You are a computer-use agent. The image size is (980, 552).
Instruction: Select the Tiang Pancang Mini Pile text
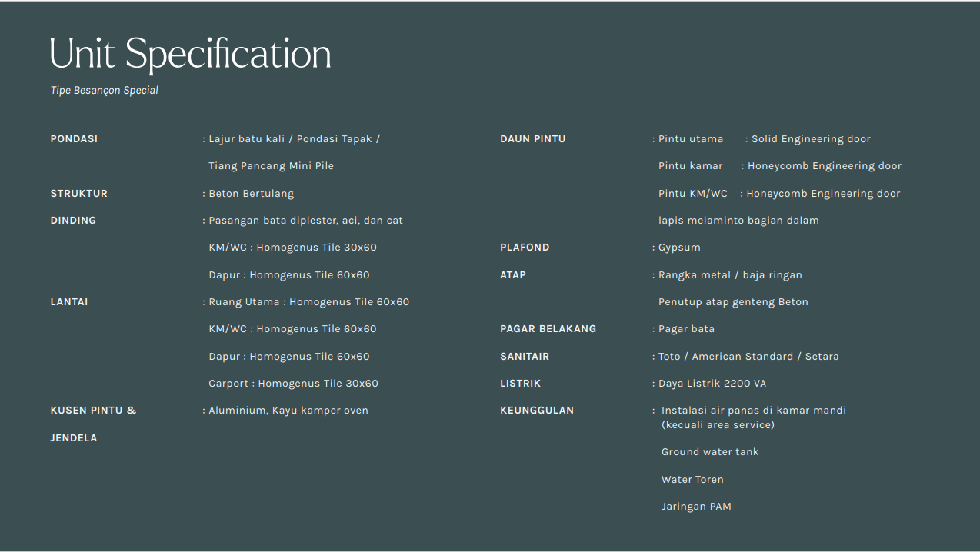(271, 166)
